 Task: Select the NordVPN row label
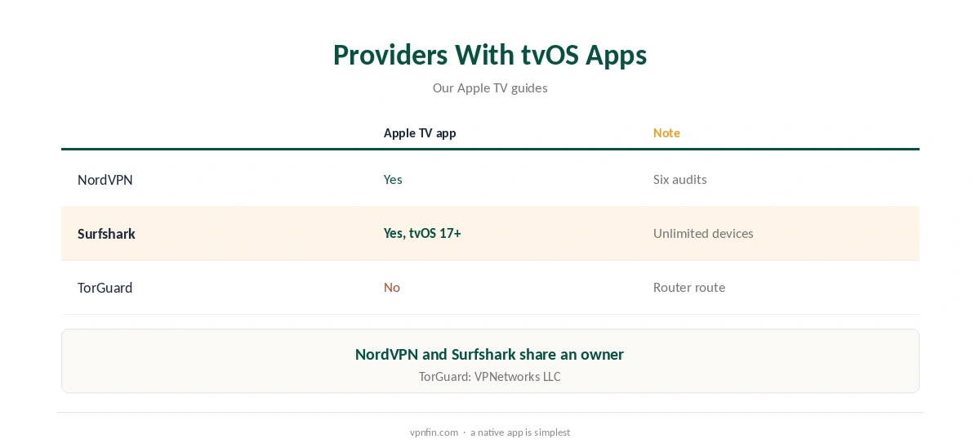click(105, 180)
